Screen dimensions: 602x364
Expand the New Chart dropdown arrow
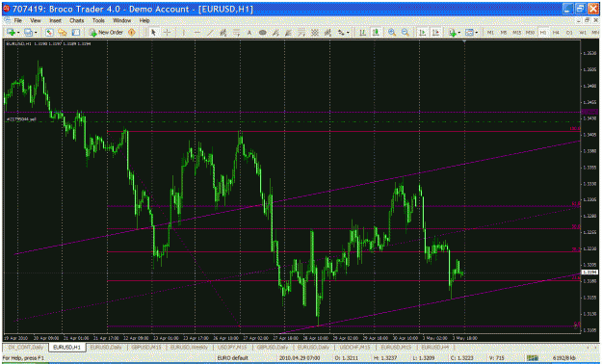pos(18,33)
